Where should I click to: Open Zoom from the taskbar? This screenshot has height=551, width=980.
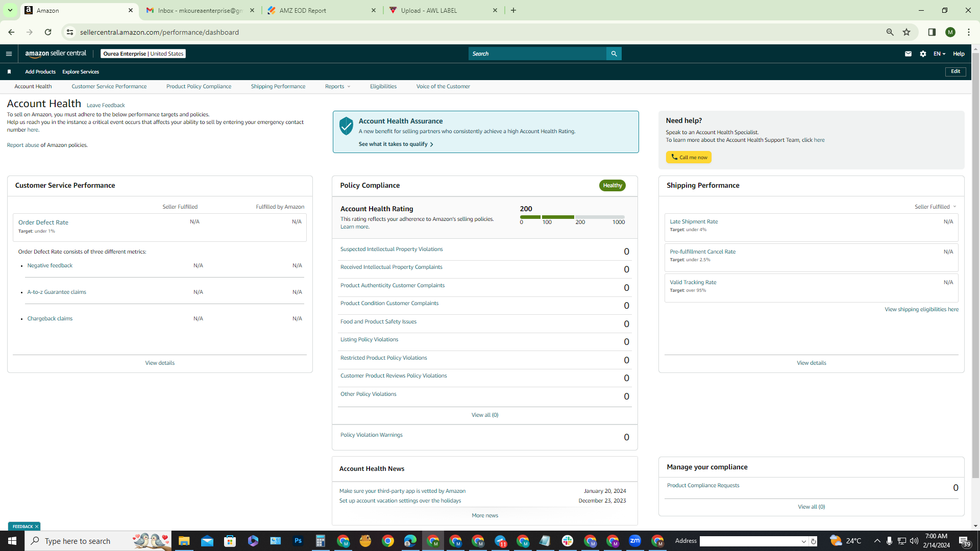point(635,541)
